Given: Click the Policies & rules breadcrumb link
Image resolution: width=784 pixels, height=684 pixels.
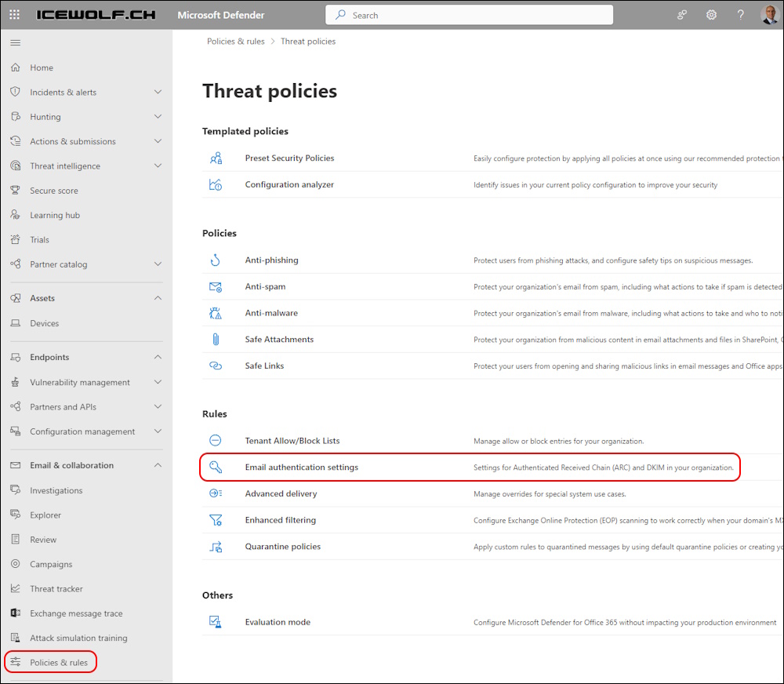Looking at the screenshot, I should (x=235, y=41).
